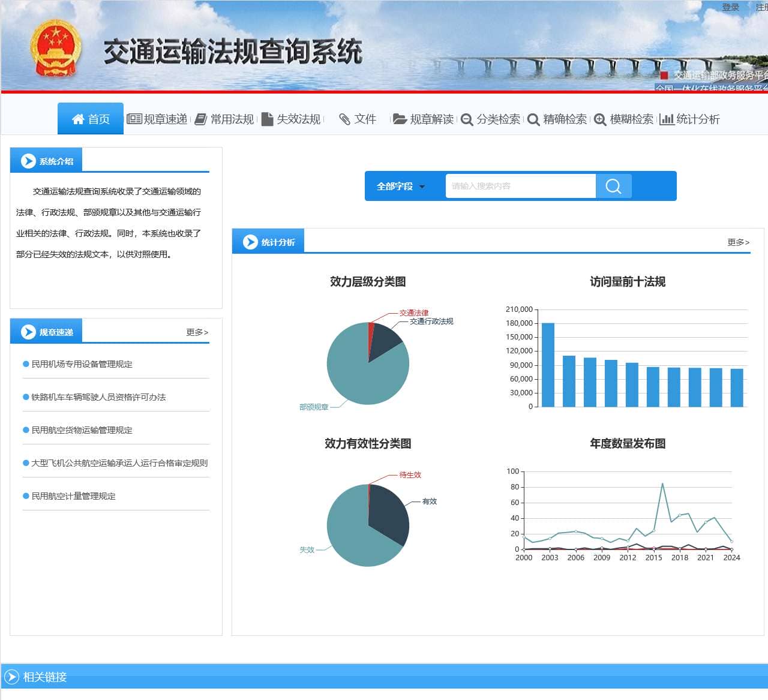
Task: Expand the 全部字段 search field dropdown
Action: click(401, 187)
